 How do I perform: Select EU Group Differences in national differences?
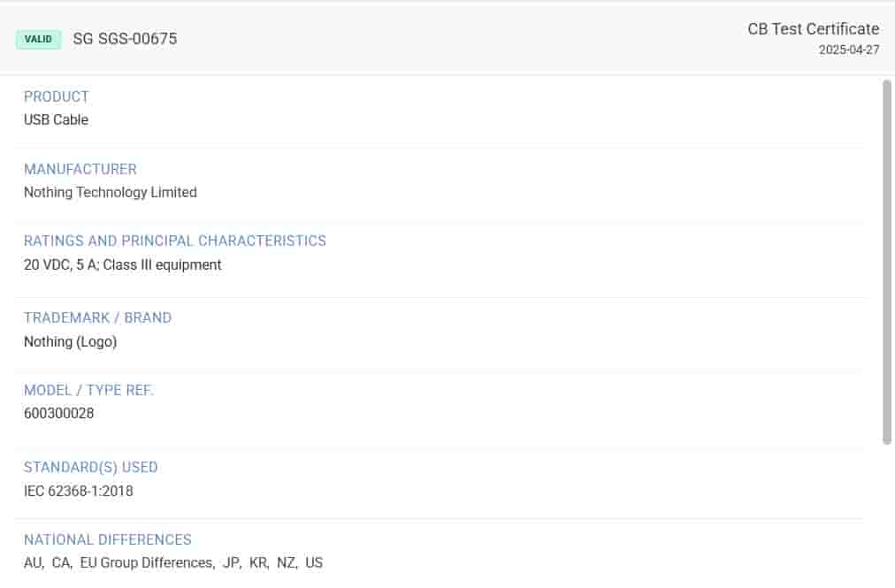pos(147,562)
